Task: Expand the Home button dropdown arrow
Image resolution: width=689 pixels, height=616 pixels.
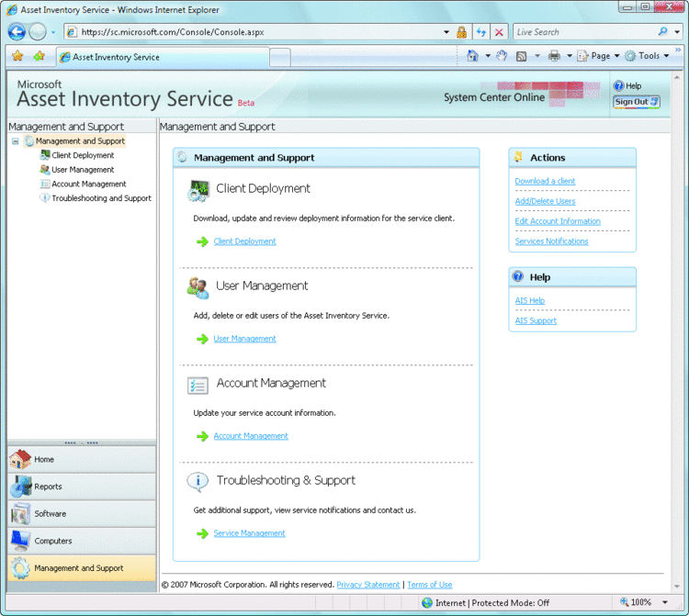Action: tap(487, 56)
